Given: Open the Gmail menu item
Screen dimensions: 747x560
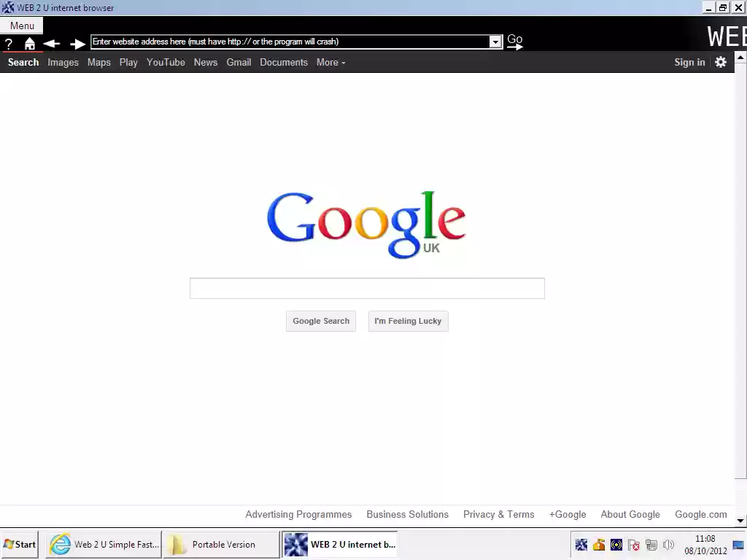Looking at the screenshot, I should (x=239, y=62).
